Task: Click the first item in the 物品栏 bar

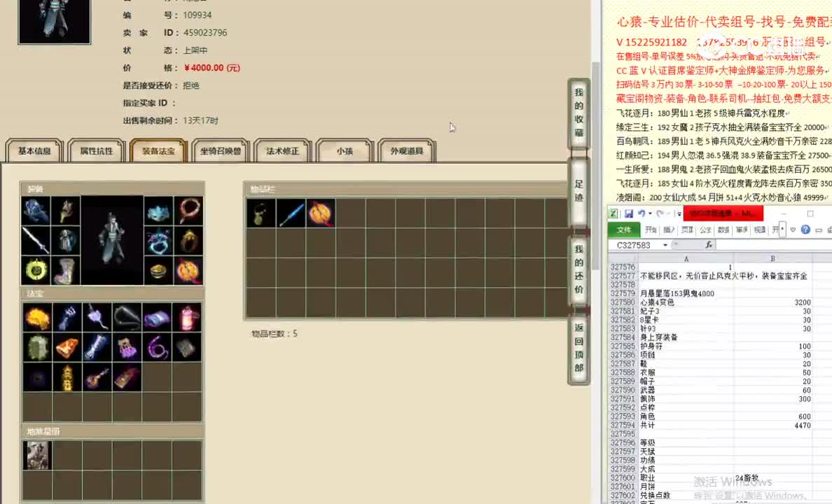Action: pyautogui.click(x=260, y=213)
